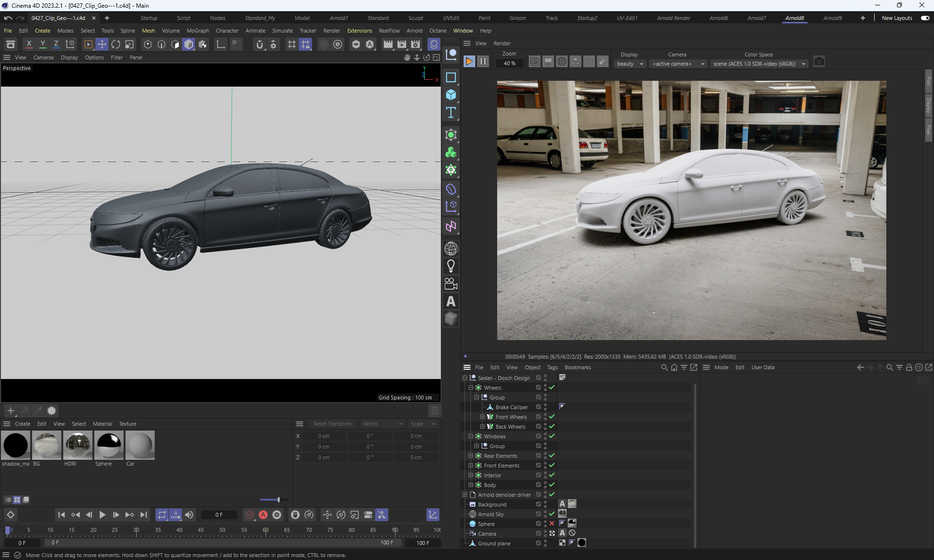Open the beauty Display dropdown

pos(630,64)
